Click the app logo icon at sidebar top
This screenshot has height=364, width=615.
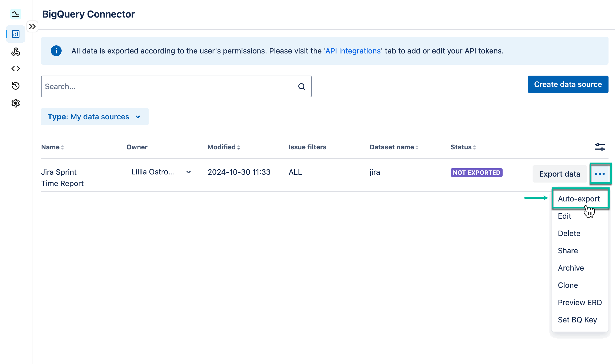coord(15,14)
